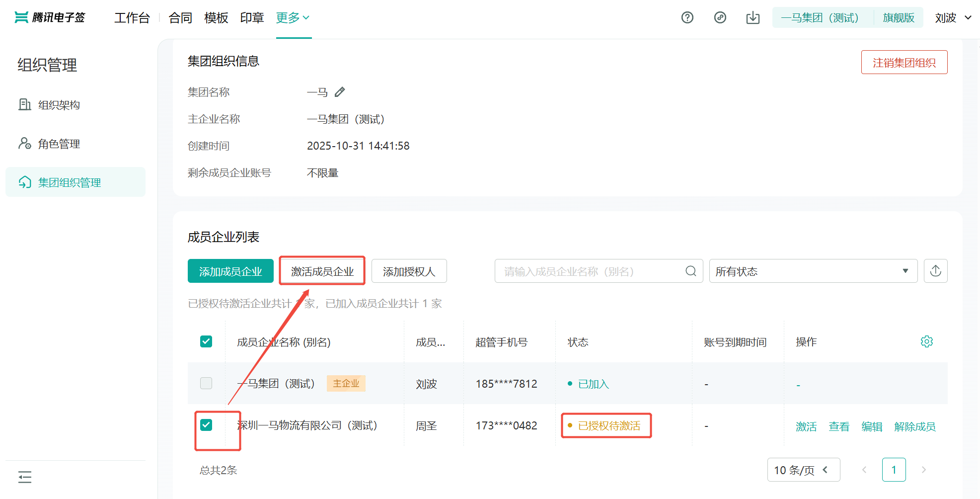Open the 10 条/页 page size selector
This screenshot has width=980, height=499.
pos(803,470)
